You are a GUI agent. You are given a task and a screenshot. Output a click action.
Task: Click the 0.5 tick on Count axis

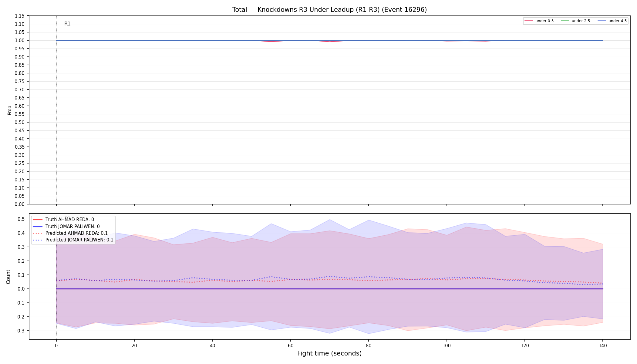pyautogui.click(x=21, y=219)
